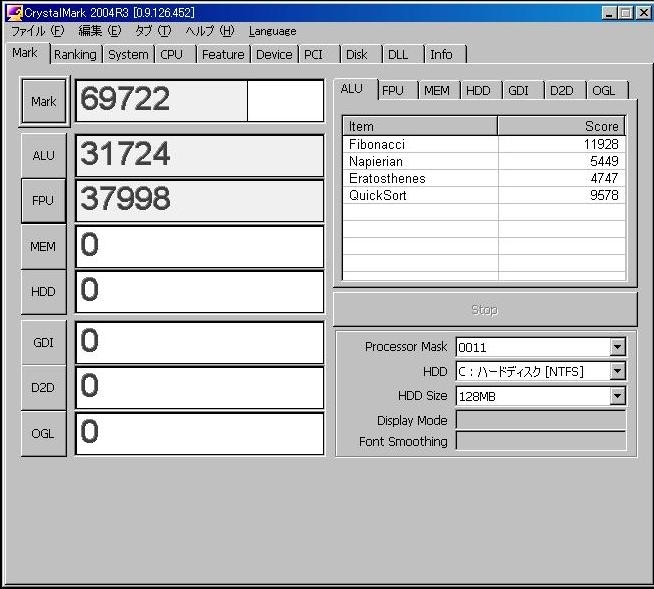Click the Stop button
Viewport: 654px width, 589px height.
pyautogui.click(x=485, y=310)
